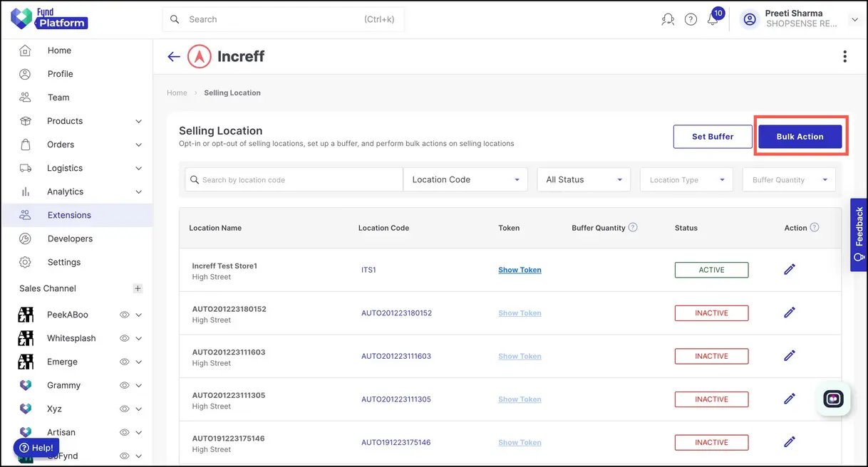Open the help question mark icon
Image resolution: width=868 pixels, height=467 pixels.
(691, 20)
